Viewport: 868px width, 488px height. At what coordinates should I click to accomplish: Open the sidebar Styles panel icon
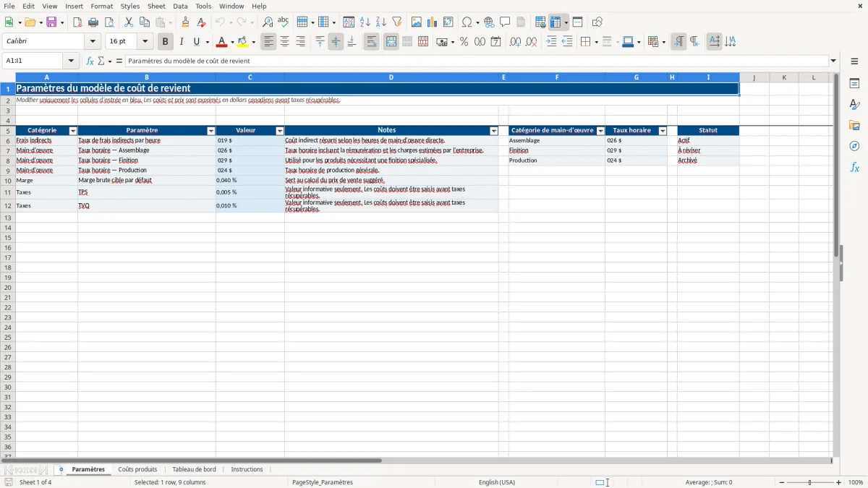tap(854, 104)
